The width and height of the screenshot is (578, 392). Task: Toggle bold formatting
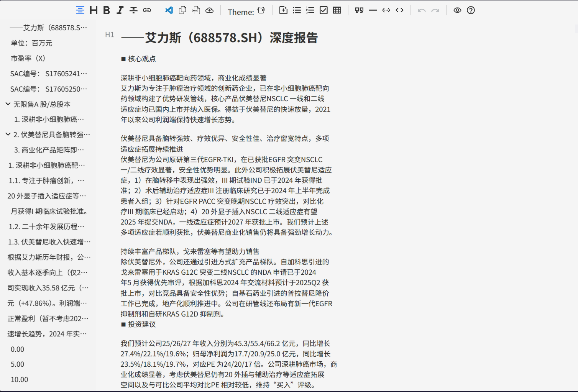(107, 10)
